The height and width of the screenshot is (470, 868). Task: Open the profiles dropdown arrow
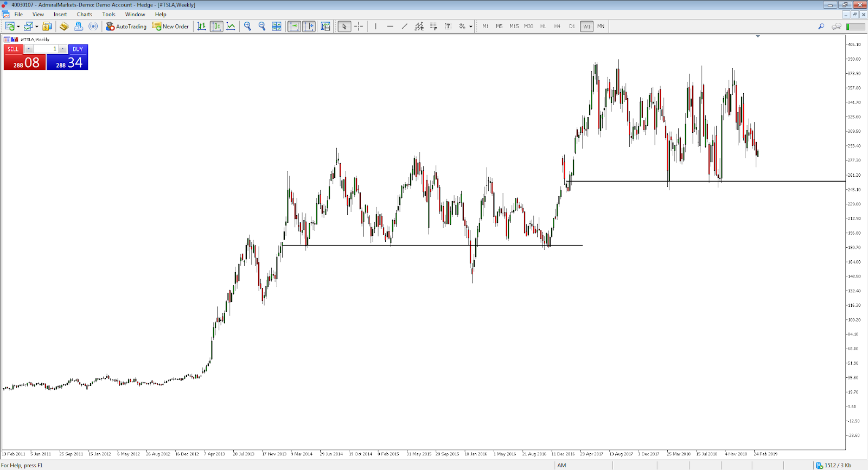point(37,27)
